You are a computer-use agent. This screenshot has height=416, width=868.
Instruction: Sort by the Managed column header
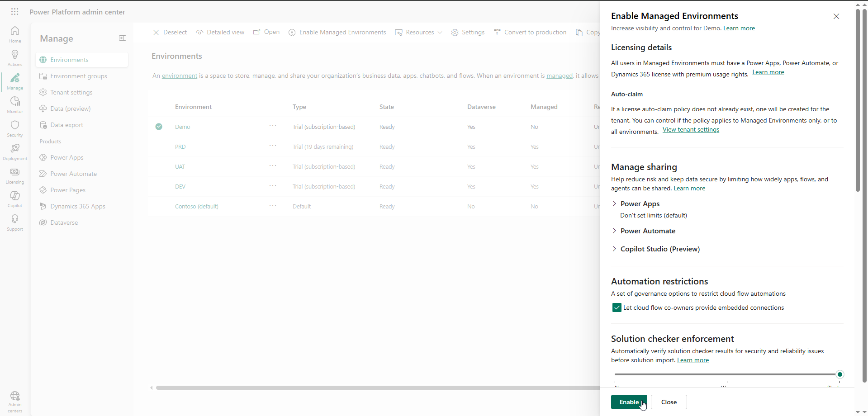(x=544, y=107)
